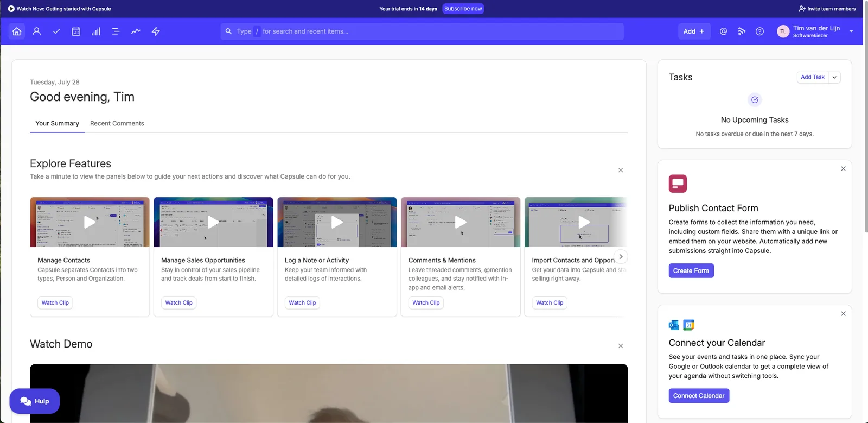Screen dimensions: 868x423
Task: Click the 'Tuesday, July 28' date text
Action: pos(55,82)
